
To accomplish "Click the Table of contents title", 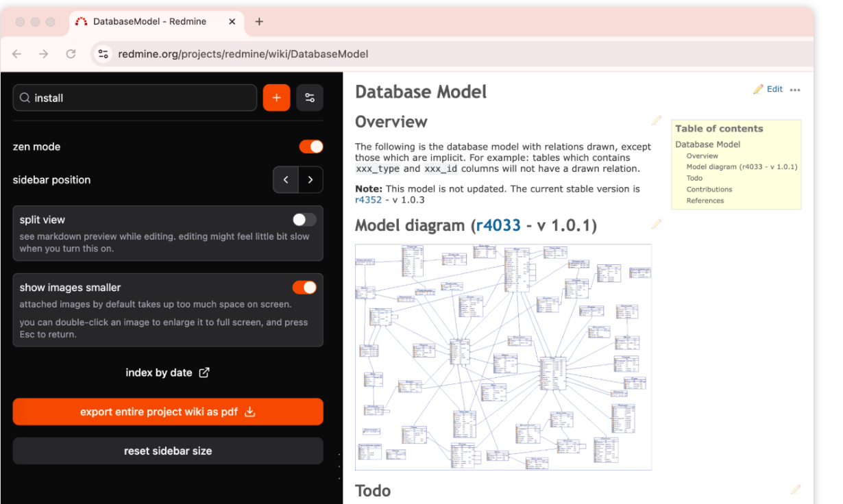I will tap(719, 129).
